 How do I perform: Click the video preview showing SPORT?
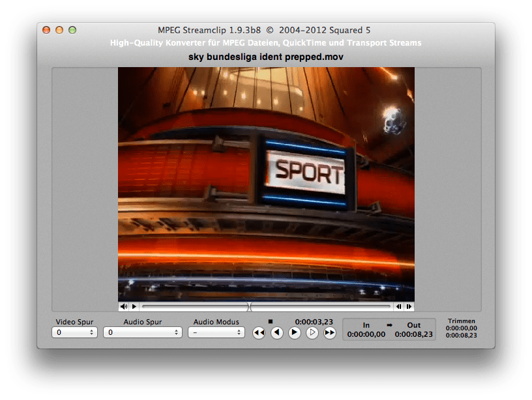tap(267, 184)
